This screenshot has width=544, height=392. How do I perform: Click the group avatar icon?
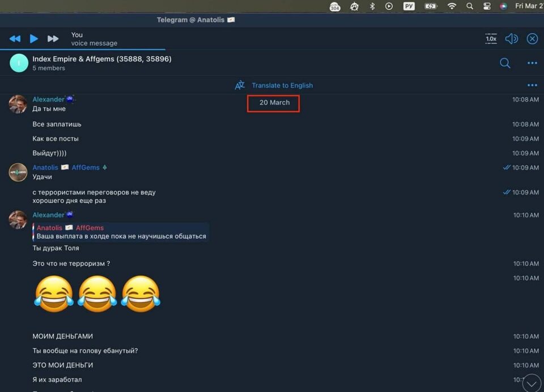(19, 63)
